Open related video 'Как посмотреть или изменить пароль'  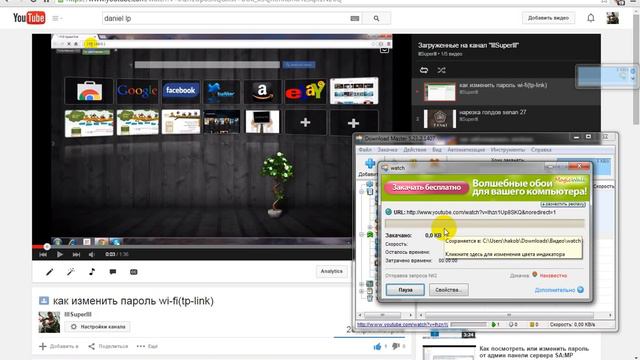534,352
